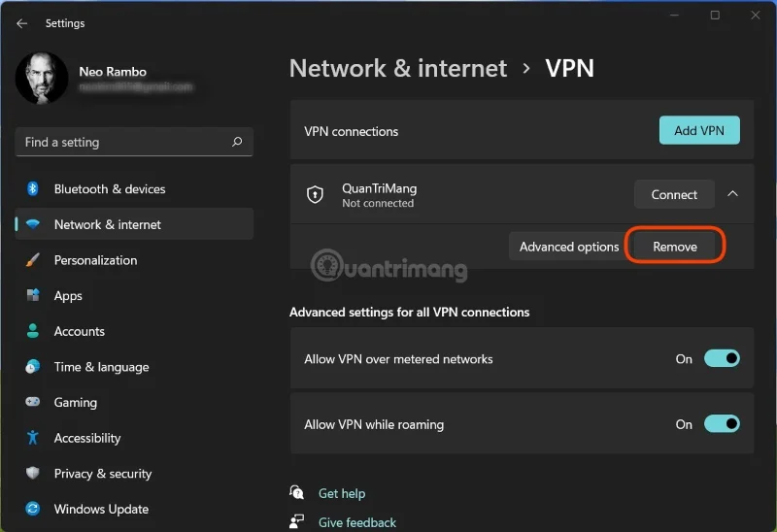Click the Windows Update sync icon
777x532 pixels.
pos(33,509)
